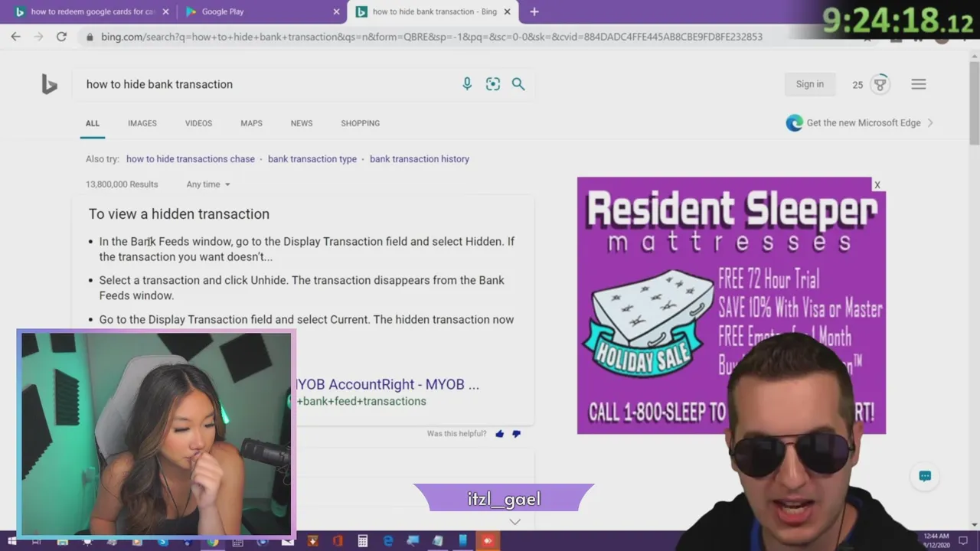980x551 pixels.
Task: Open 'bank transaction history' suggestion
Action: [x=420, y=159]
